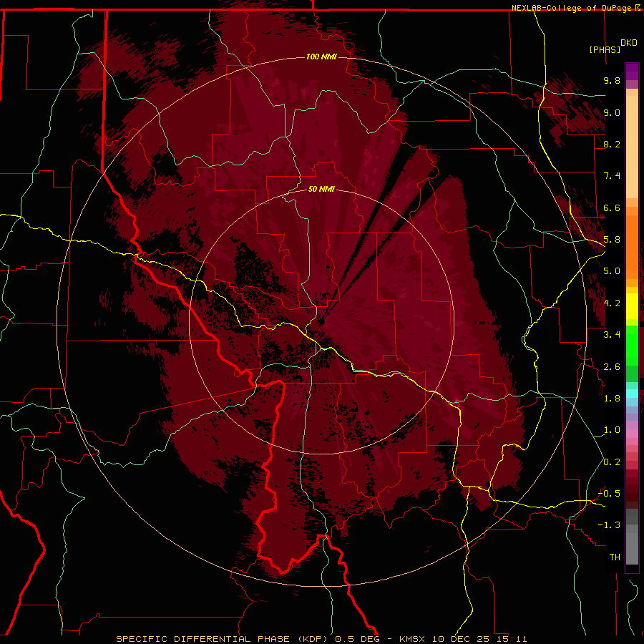
Task: Click the cyan segment of the color bar
Action: pyautogui.click(x=632, y=393)
